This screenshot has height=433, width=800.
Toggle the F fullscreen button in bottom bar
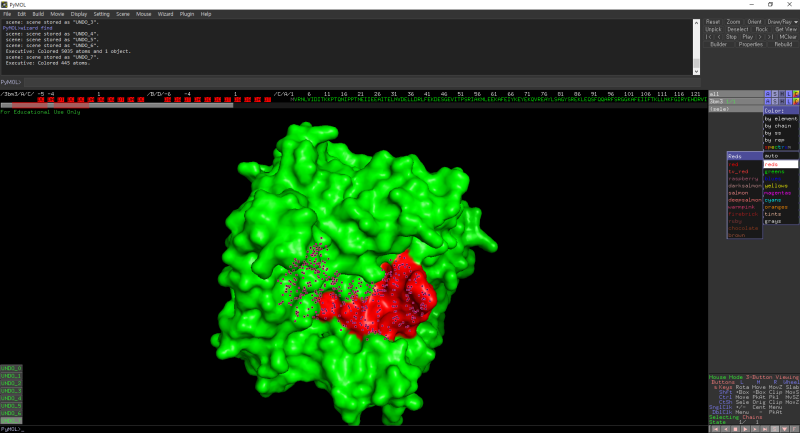click(x=794, y=429)
